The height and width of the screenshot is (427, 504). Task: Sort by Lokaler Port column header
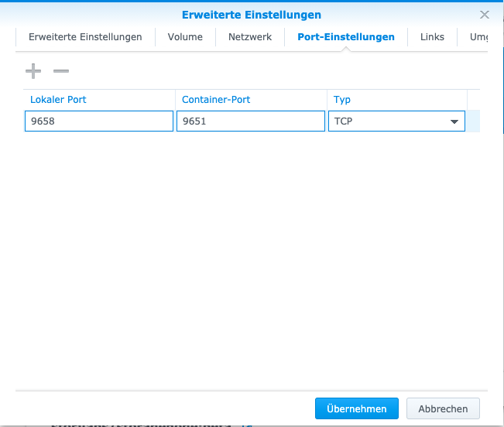(x=99, y=100)
